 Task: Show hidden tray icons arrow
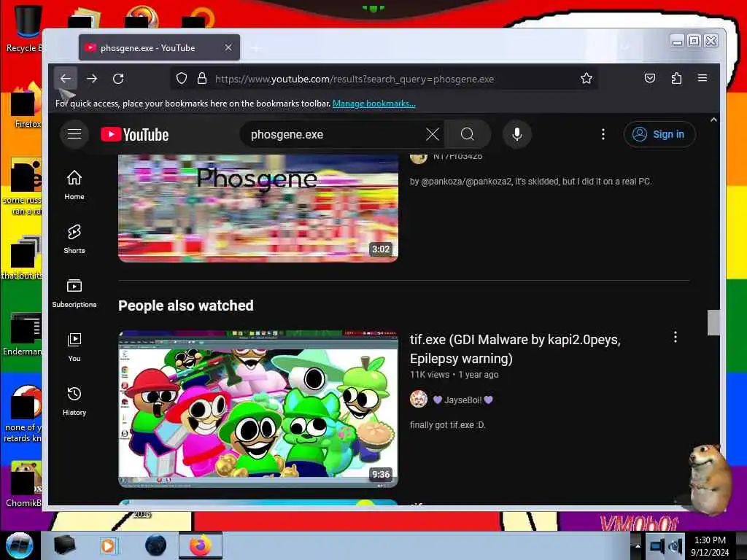tap(638, 545)
